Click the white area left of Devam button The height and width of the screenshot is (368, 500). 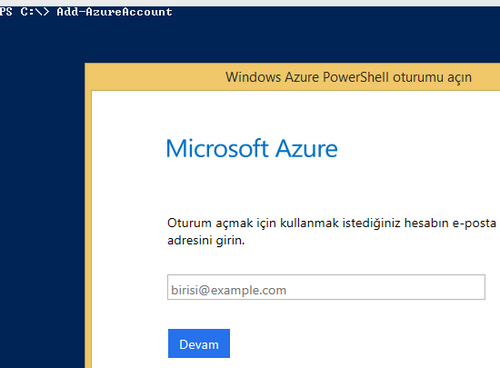130,343
